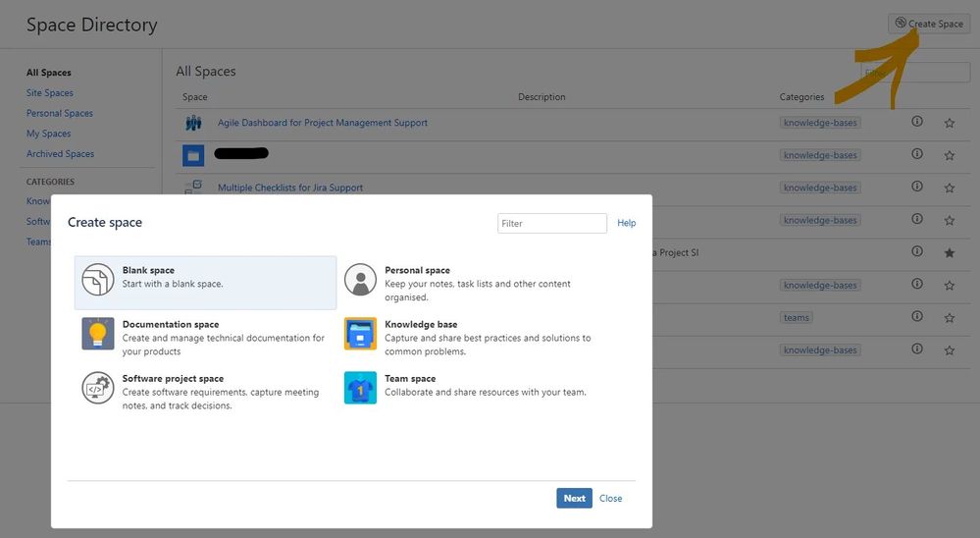Image resolution: width=980 pixels, height=538 pixels.
Task: Select the Knowledge base folder icon
Action: (x=361, y=334)
